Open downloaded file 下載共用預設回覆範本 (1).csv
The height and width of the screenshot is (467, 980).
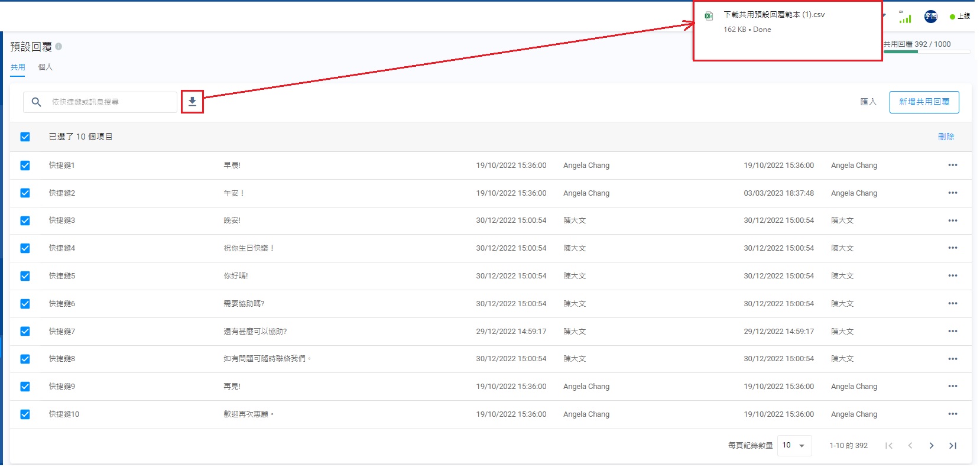[x=774, y=15]
